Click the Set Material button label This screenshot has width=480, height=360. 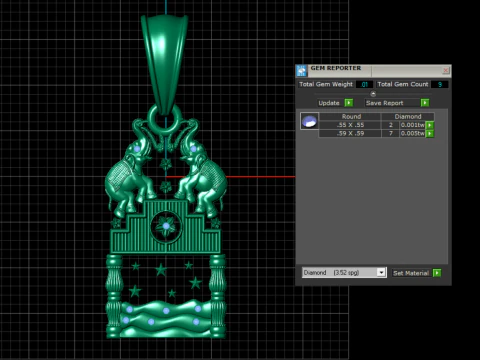(x=411, y=273)
